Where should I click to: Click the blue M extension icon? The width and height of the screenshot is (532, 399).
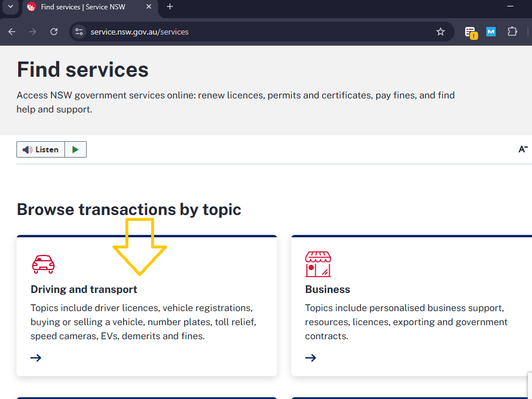(491, 32)
